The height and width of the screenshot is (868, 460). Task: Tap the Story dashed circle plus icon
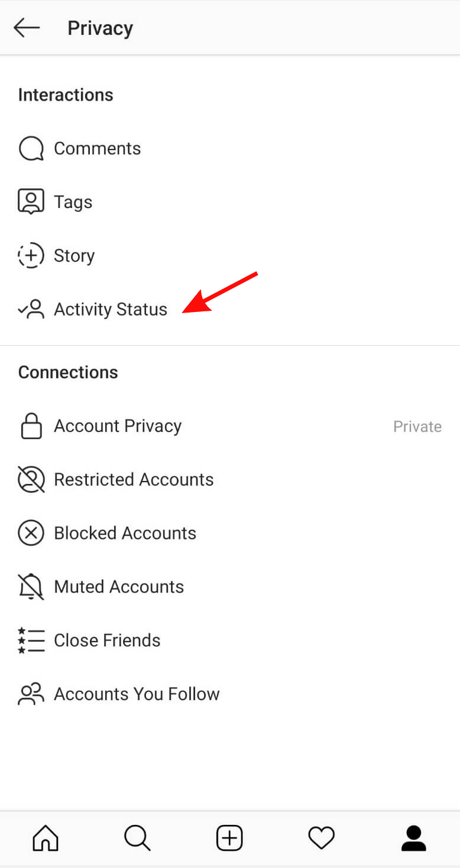pyautogui.click(x=31, y=256)
